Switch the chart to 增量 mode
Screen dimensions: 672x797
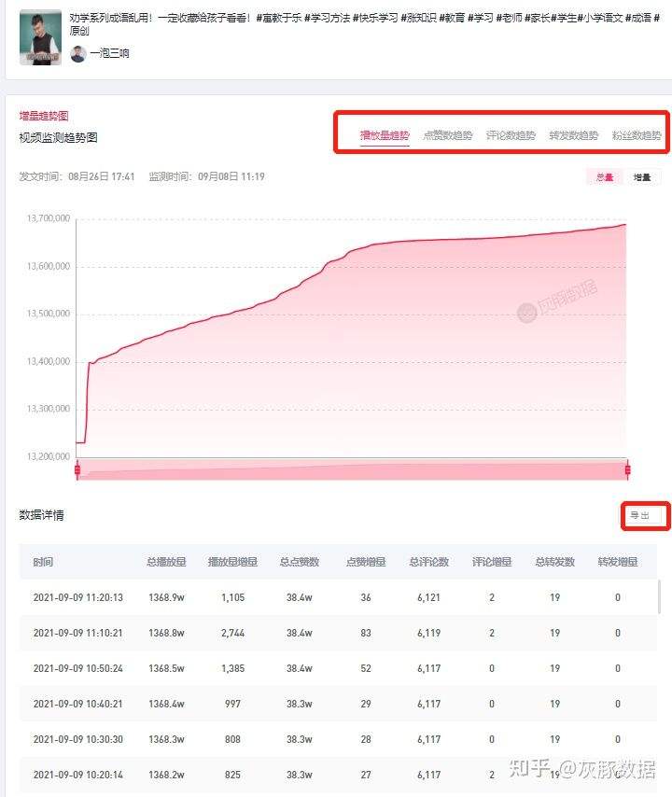(x=642, y=177)
